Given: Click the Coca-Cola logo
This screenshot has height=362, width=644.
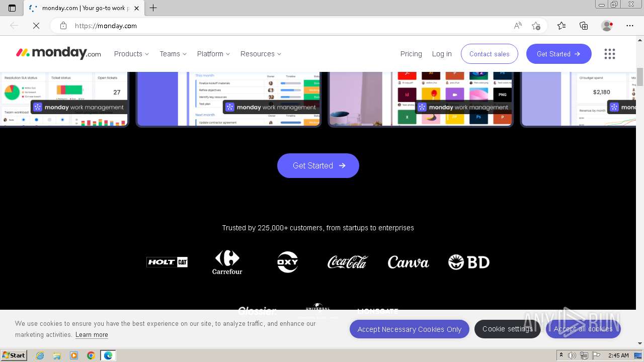Looking at the screenshot, I should click(348, 262).
